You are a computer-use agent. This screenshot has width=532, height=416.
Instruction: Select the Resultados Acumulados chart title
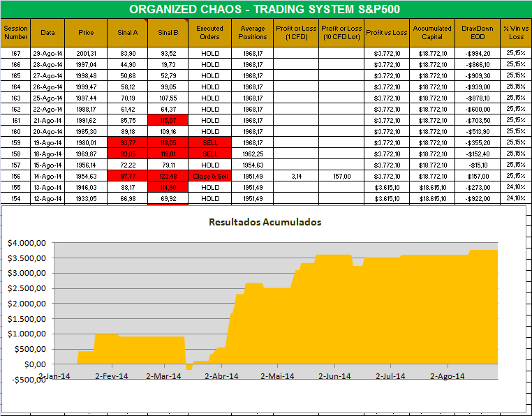(265, 222)
